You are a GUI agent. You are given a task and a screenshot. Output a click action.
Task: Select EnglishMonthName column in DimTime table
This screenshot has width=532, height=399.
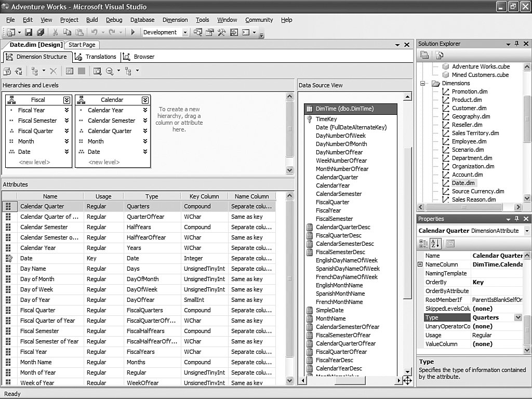[x=339, y=285]
